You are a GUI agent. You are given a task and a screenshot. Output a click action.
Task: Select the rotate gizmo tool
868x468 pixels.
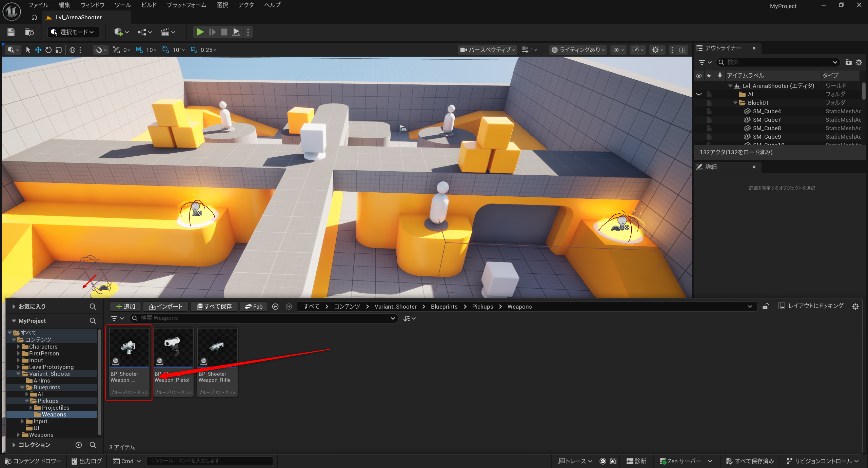pyautogui.click(x=48, y=50)
